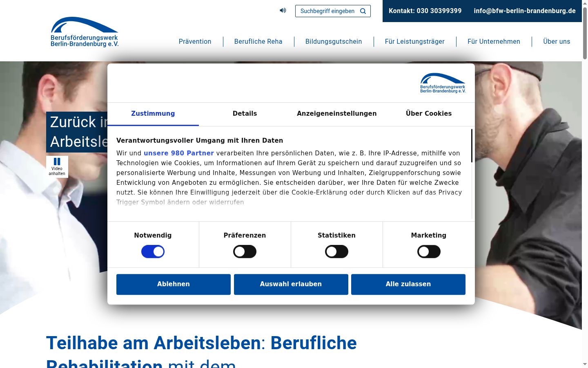This screenshot has height=368, width=588.
Task: Enable the Marketing cookie switch
Action: coord(429,252)
